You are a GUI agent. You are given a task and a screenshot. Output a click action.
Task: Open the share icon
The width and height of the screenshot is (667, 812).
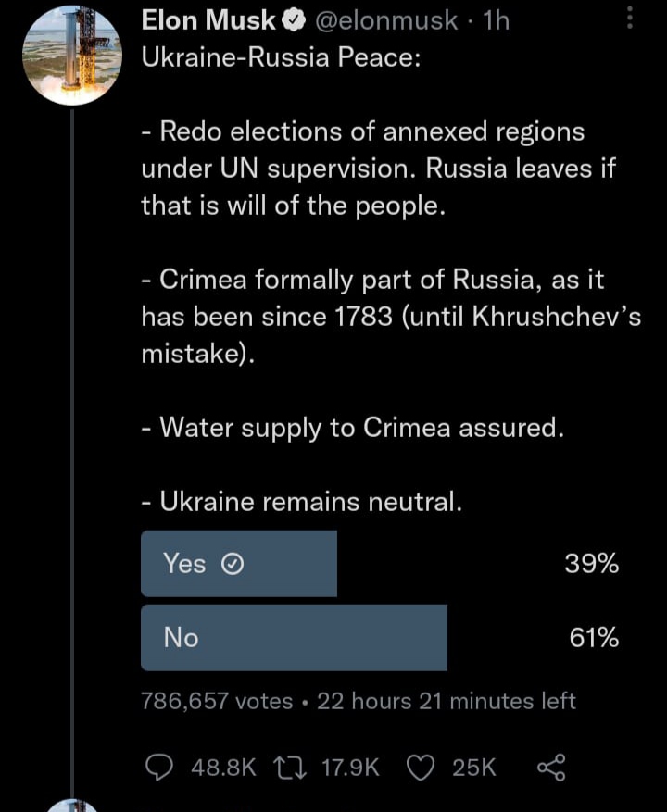click(551, 768)
